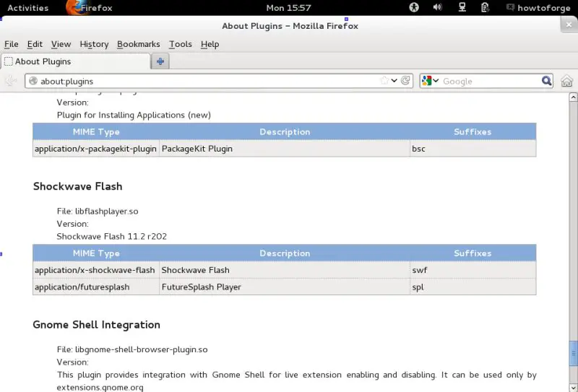Click the text 'File: libflashplayer.so'

pos(98,211)
